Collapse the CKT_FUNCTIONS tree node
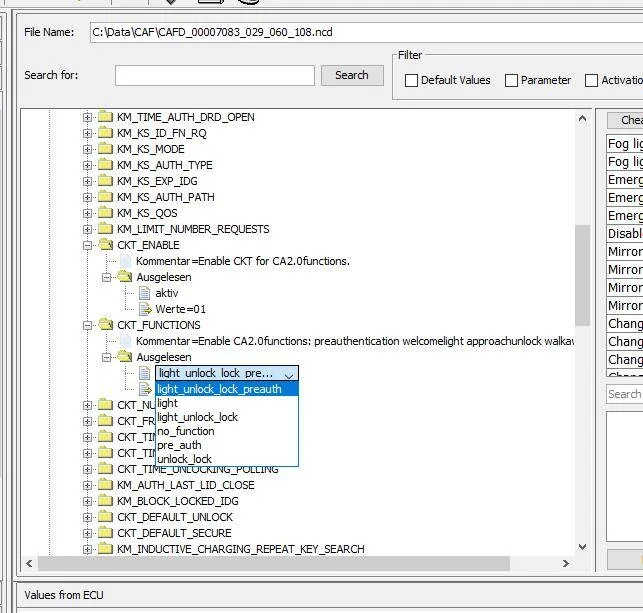Screen dimensions: 643x613 point(87,326)
